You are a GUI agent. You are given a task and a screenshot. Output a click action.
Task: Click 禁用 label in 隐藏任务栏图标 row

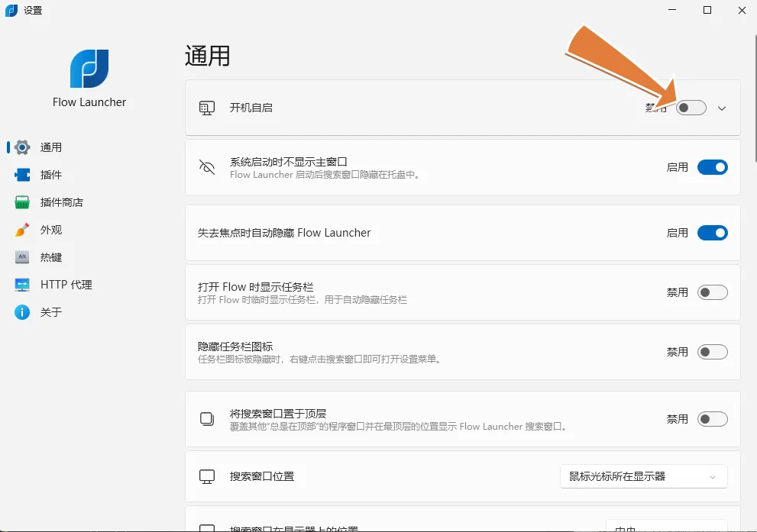[678, 352]
